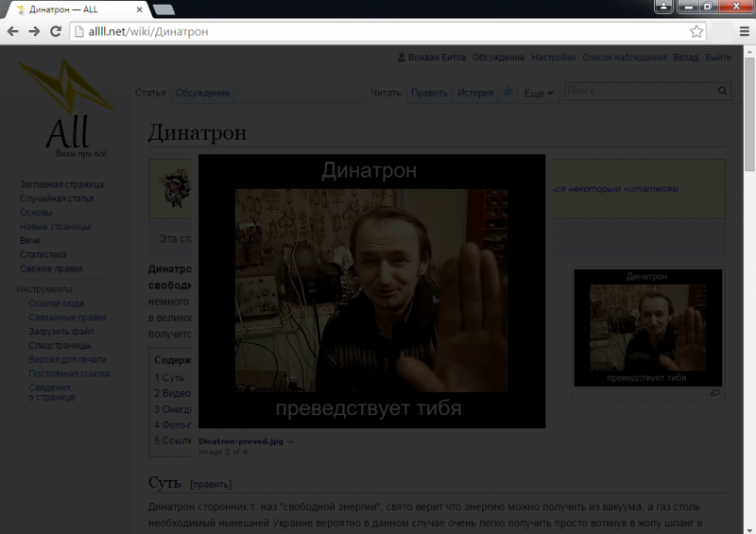Click the search magnifier icon
This screenshot has height=534, width=756.
722,91
